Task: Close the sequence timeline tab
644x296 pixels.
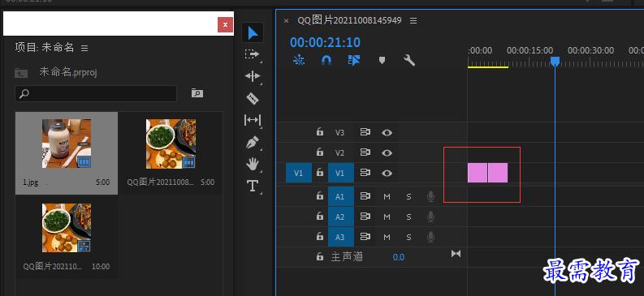Action: [287, 20]
